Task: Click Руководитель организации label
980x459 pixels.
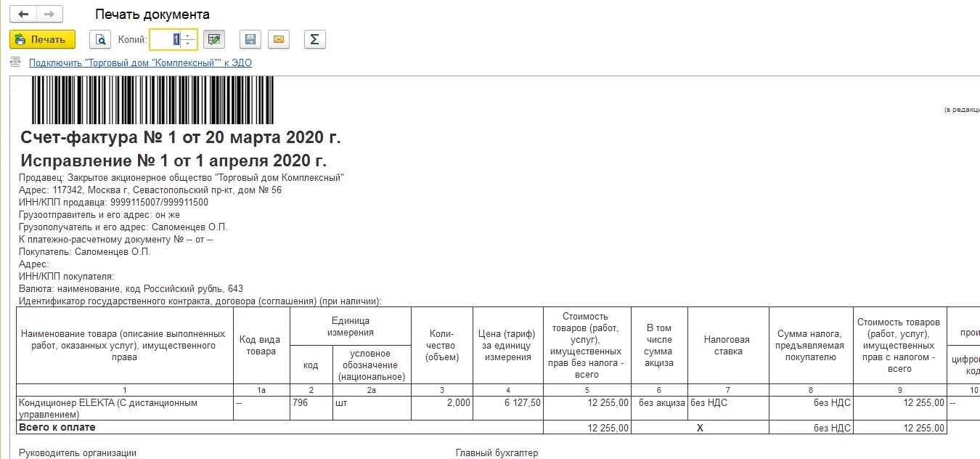Action: 78,452
